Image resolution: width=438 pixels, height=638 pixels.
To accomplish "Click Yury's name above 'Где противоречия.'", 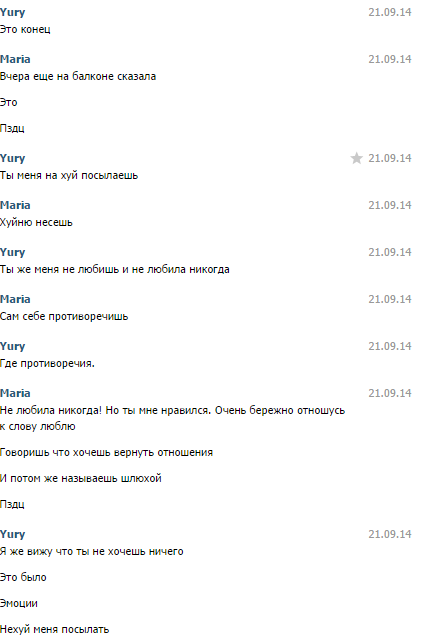I will pos(13,346).
